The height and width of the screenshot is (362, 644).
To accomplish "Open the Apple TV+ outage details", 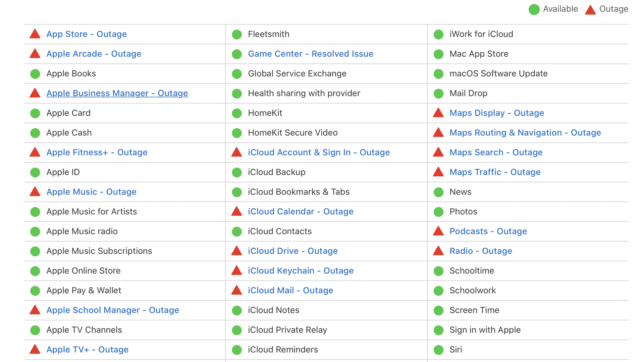I will 87,349.
